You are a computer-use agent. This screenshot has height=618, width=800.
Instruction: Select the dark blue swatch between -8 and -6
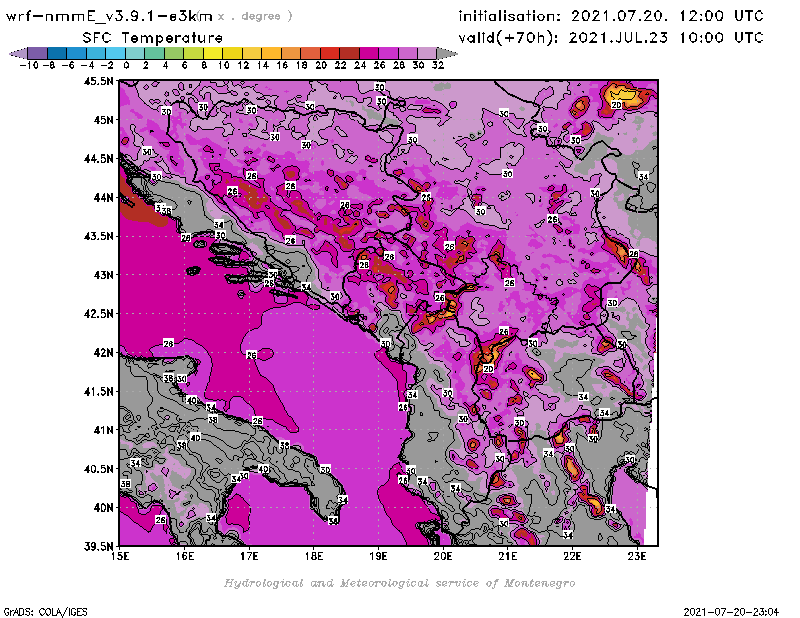(57, 53)
